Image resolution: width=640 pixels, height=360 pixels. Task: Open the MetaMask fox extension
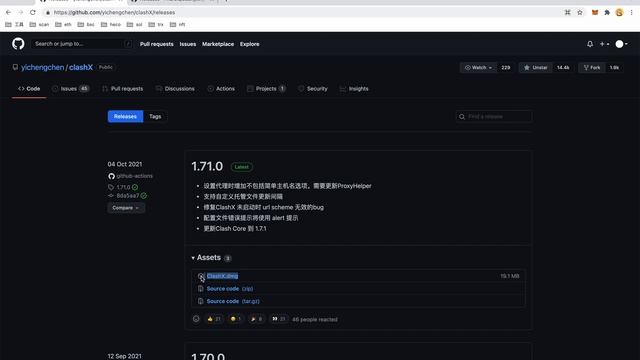[x=595, y=13]
